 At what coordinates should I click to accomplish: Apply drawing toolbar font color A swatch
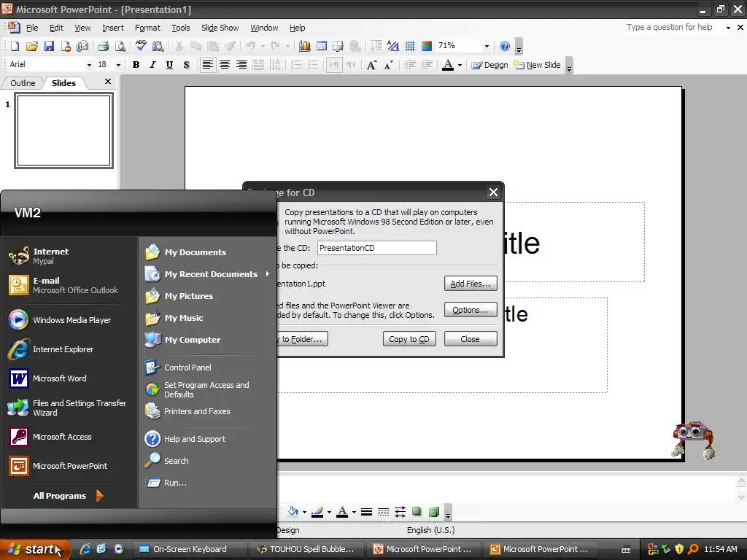click(342, 512)
